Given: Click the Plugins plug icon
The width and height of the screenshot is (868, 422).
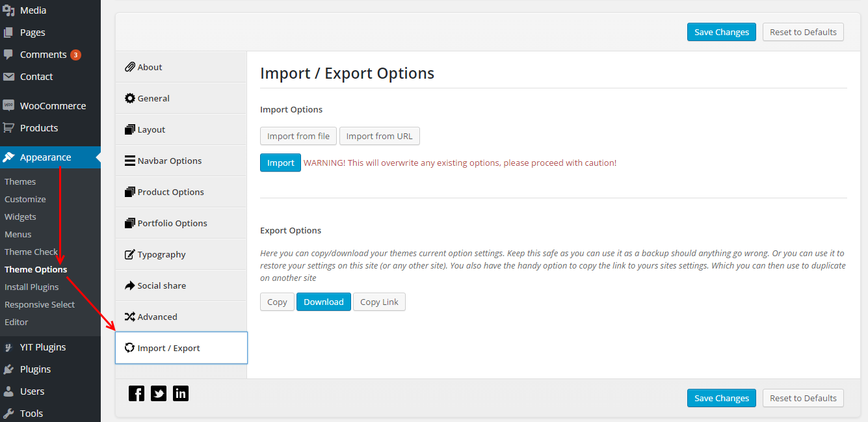Looking at the screenshot, I should (x=8, y=369).
